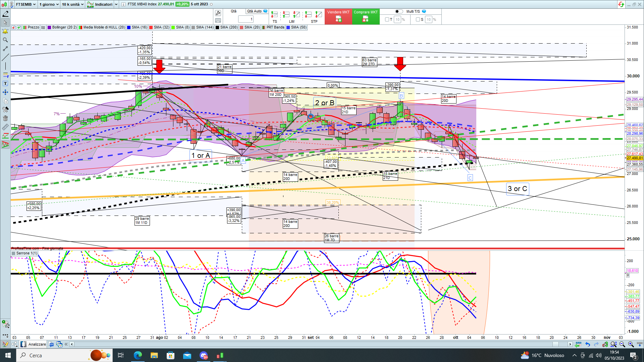Screen dimensions: 644x362
Task: Select the ruler measurement tool
Action: [x=5, y=127]
